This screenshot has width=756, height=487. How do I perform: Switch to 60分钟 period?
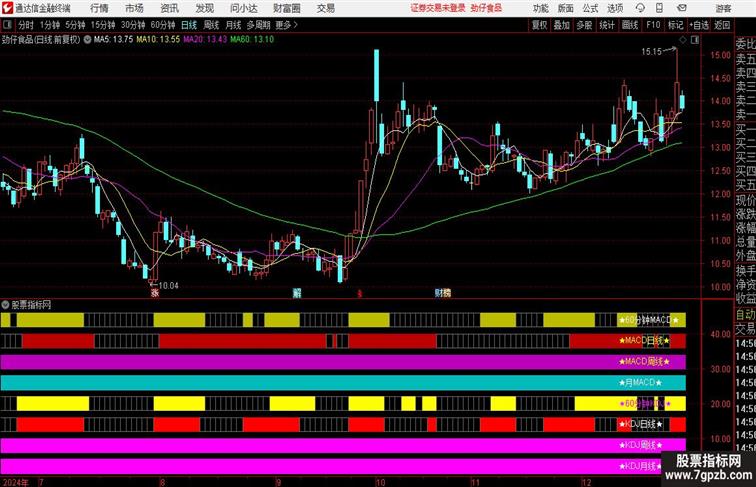coord(163,25)
